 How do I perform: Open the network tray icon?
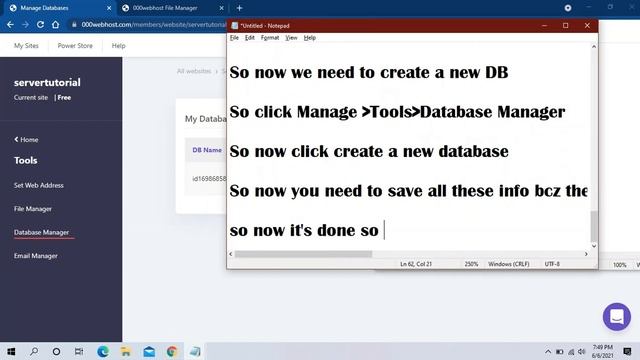[571, 351]
